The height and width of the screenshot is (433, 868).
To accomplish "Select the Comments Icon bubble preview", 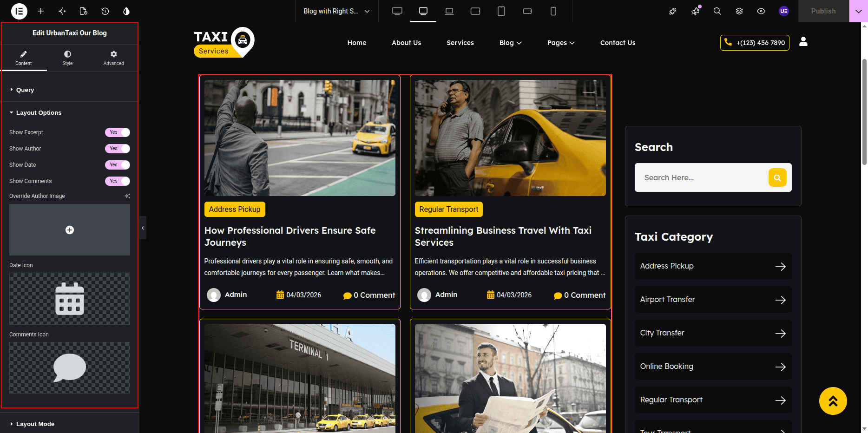I will click(x=70, y=368).
